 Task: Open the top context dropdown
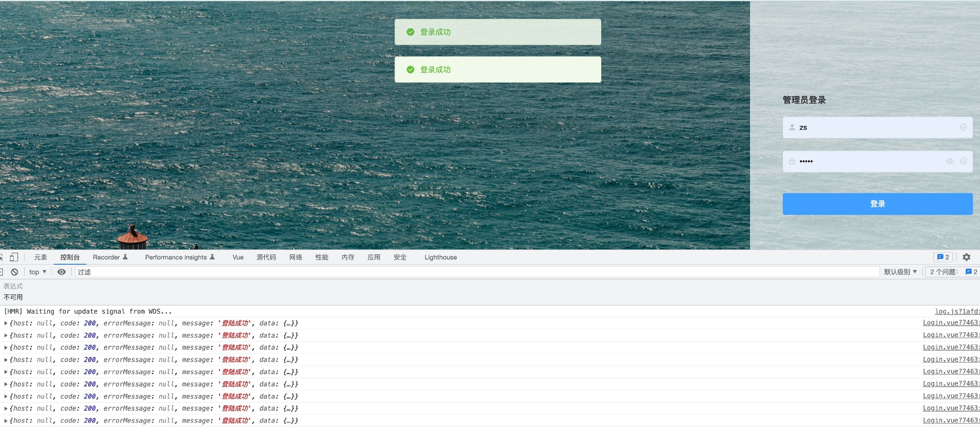pyautogui.click(x=37, y=272)
